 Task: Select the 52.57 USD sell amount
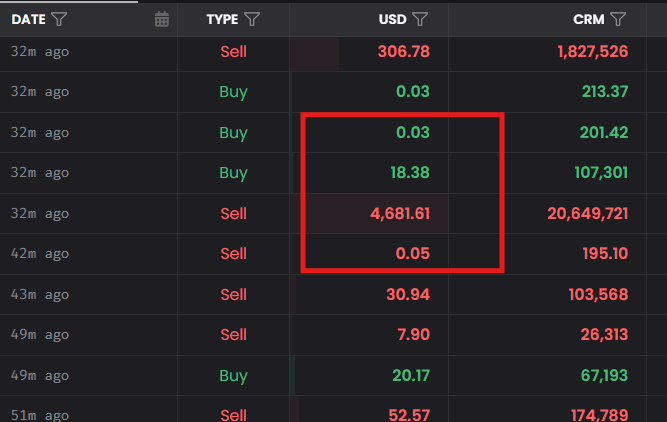409,415
